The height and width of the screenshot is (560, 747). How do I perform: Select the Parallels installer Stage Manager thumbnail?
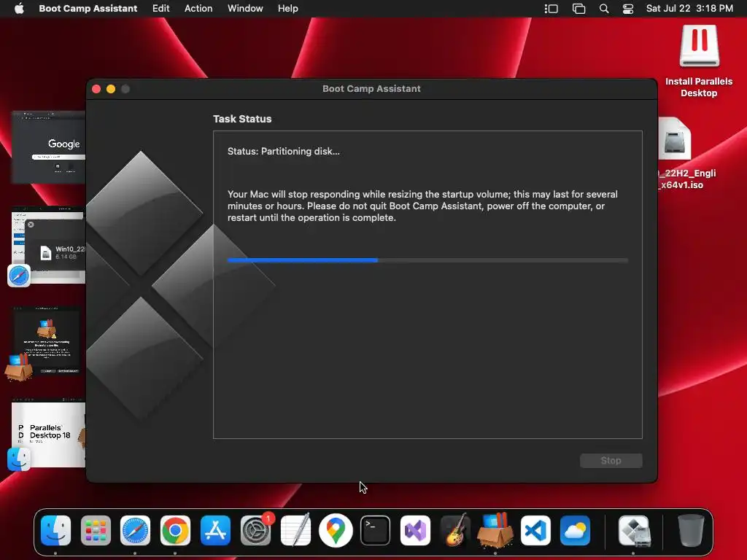tap(47, 340)
